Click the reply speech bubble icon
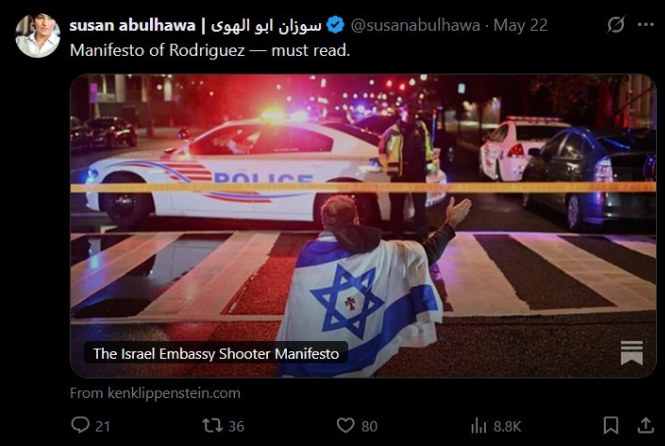The width and height of the screenshot is (665, 446). tap(80, 425)
